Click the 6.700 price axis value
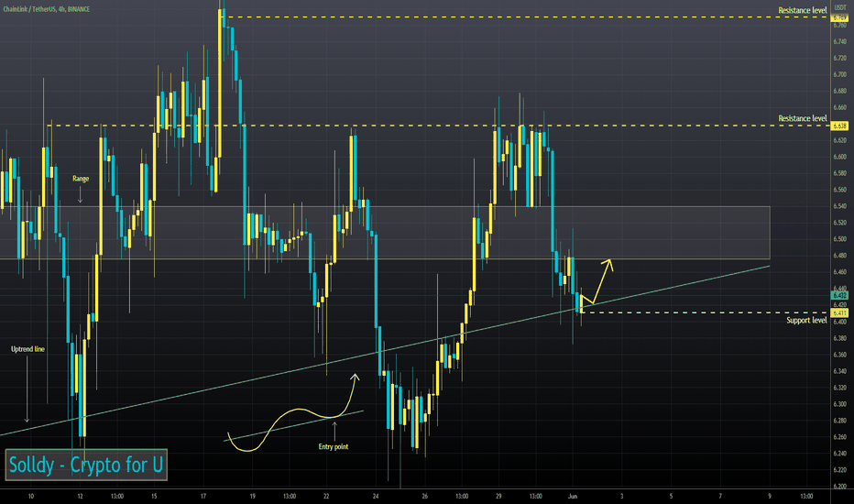Image resolution: width=854 pixels, height=504 pixels. tap(839, 74)
